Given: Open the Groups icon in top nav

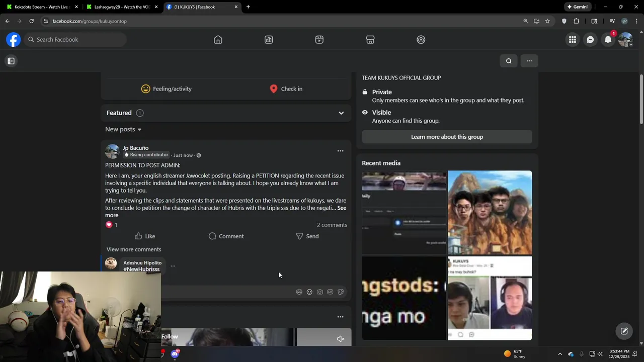Looking at the screenshot, I should (421, 40).
